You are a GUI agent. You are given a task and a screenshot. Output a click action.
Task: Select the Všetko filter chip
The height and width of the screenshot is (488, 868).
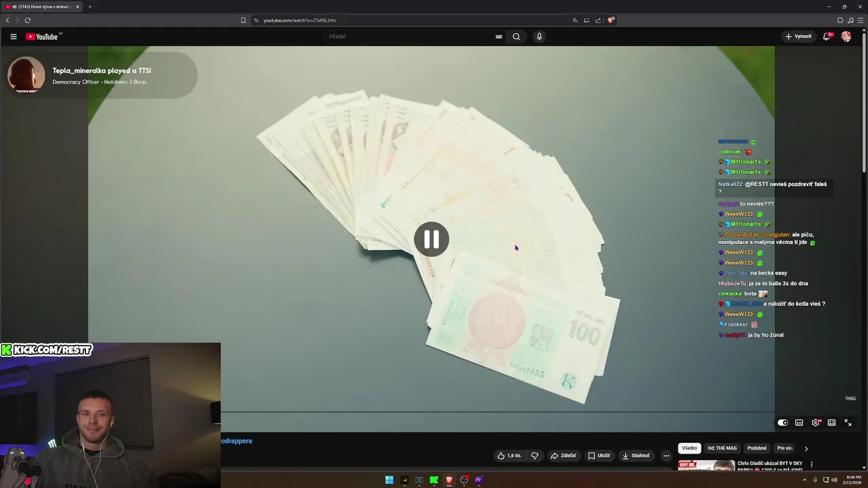[x=690, y=448]
